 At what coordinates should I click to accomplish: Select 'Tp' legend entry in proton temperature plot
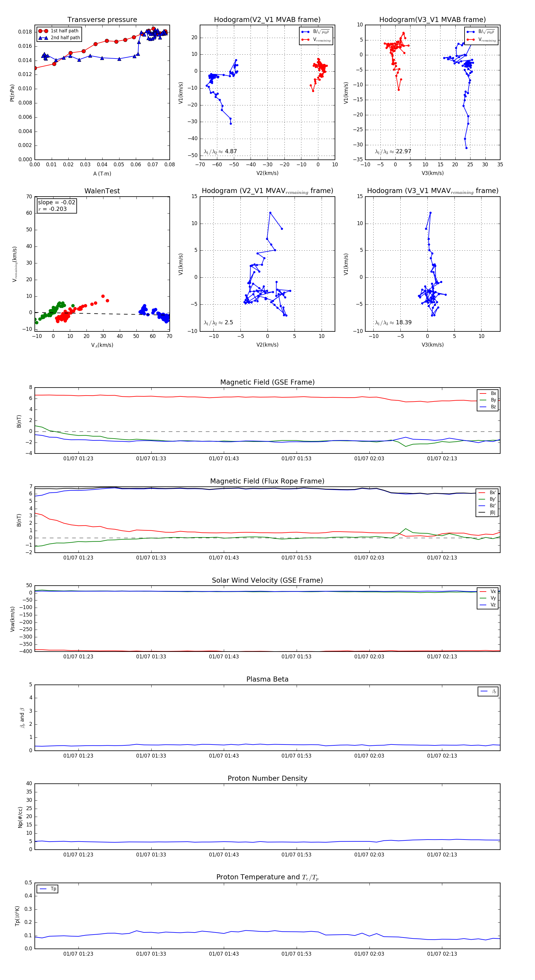(x=48, y=889)
